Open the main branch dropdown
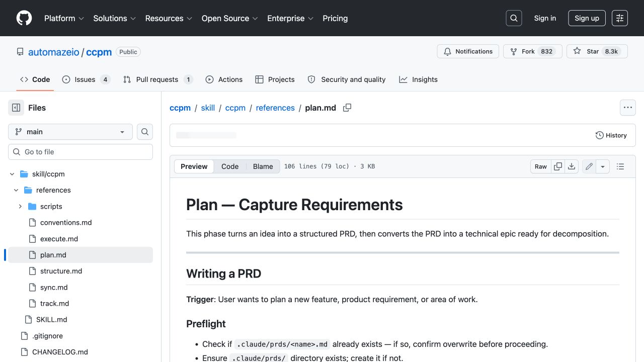Image resolution: width=644 pixels, height=362 pixels. point(70,132)
